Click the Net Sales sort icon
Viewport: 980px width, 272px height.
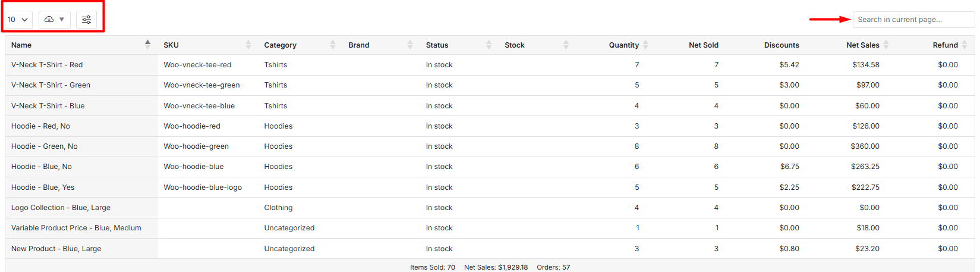886,45
